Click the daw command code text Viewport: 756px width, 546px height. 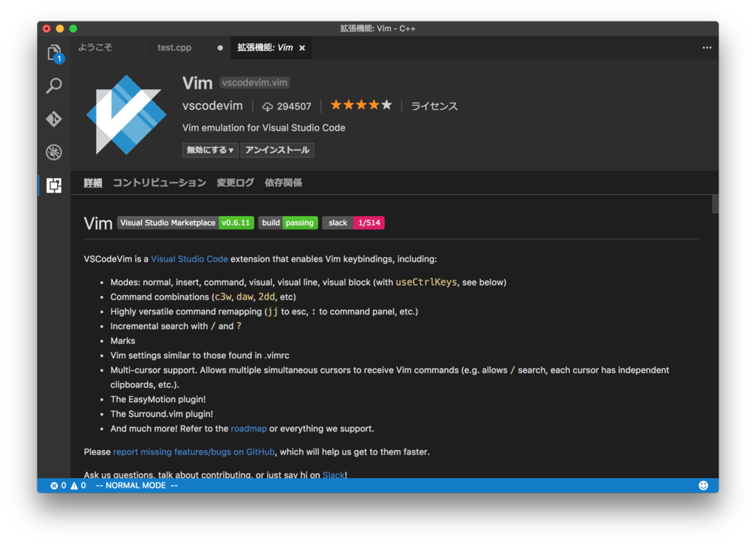[x=244, y=297]
